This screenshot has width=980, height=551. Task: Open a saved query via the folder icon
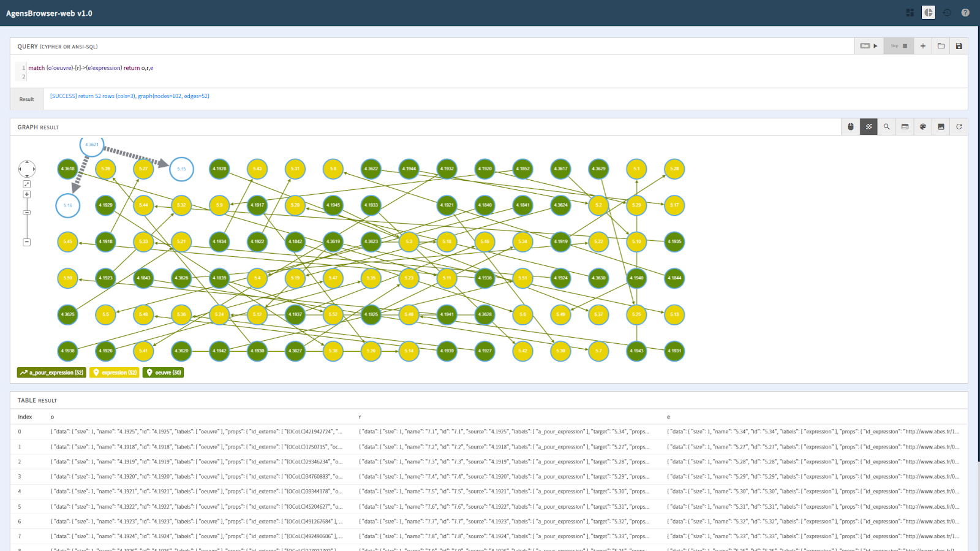click(941, 46)
